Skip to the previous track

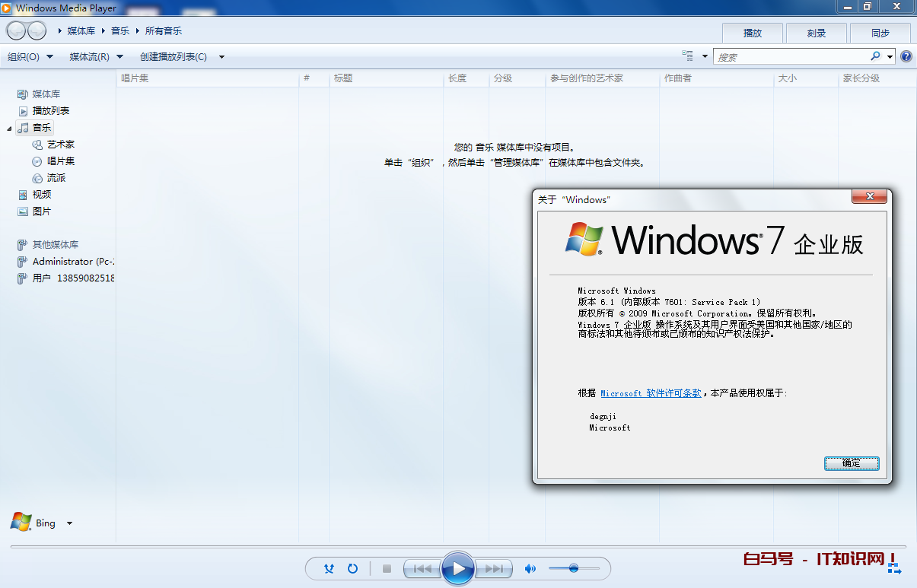[422, 568]
